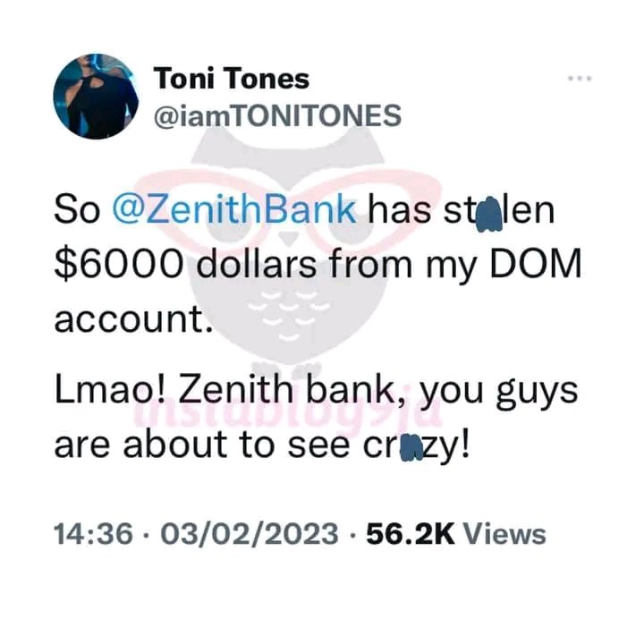The height and width of the screenshot is (644, 644).
Task: Click the word 'DOM' in tweet
Action: click(x=536, y=264)
